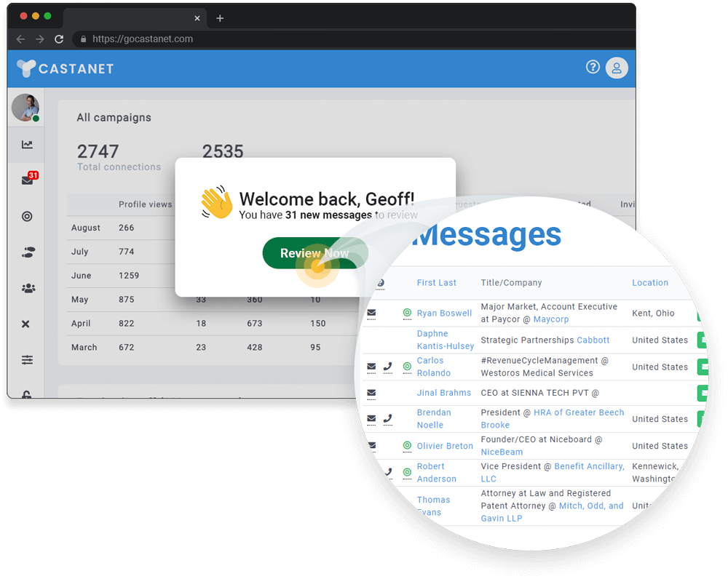Image resolution: width=728 pixels, height=579 pixels.
Task: Click the Castanet logo in header
Action: click(x=66, y=68)
